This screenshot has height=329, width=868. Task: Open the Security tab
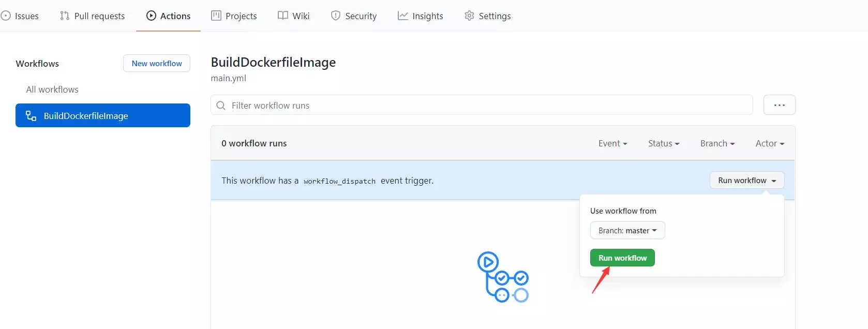pyautogui.click(x=354, y=16)
